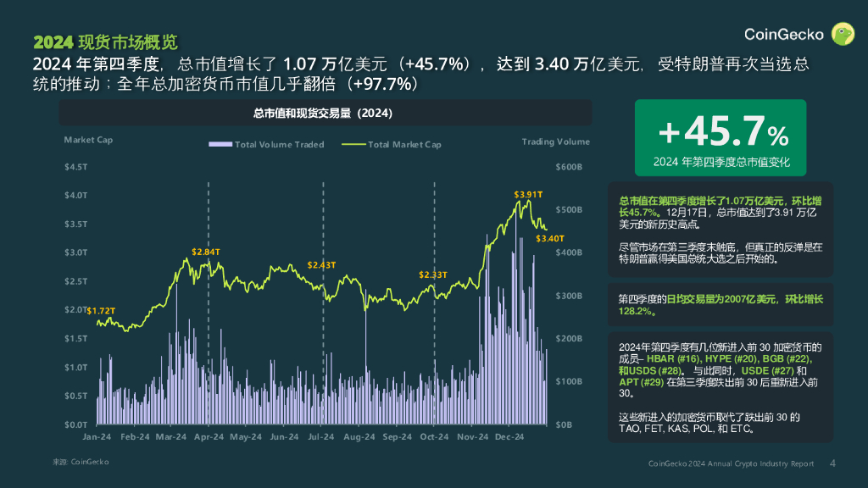Click the $2.84T data label
This screenshot has width=868, height=488.
click(x=205, y=252)
